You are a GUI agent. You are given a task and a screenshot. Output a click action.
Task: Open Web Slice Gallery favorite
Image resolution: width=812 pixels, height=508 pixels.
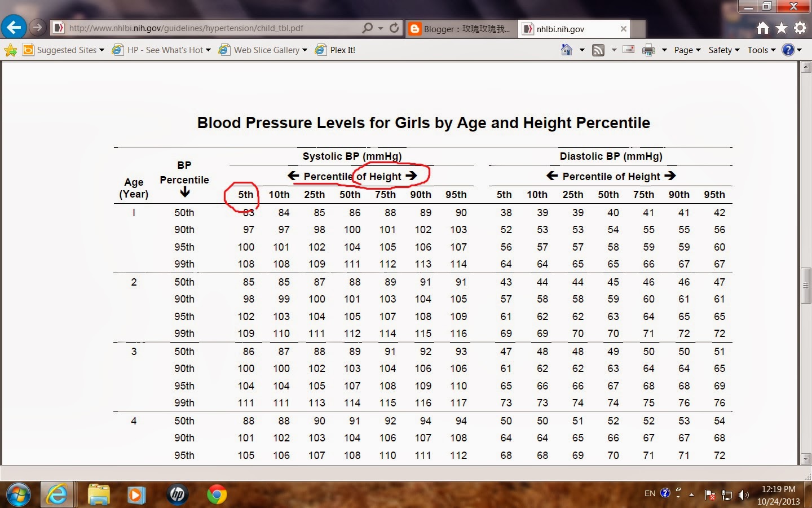coord(263,50)
